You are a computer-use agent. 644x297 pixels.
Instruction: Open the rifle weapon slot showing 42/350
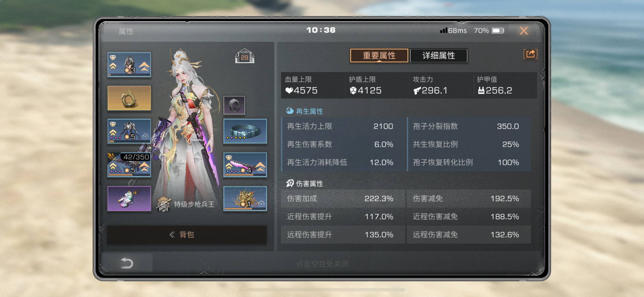(x=129, y=165)
